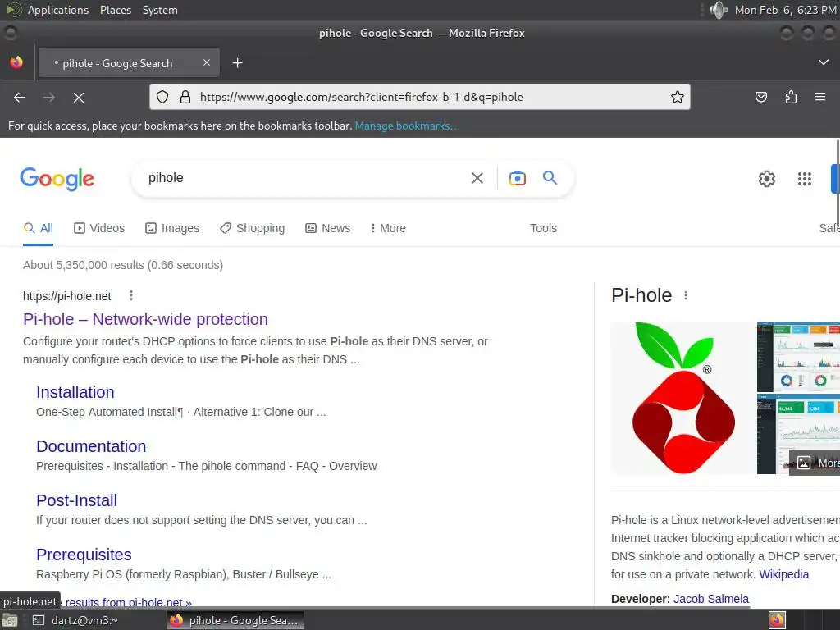Click the blue magnifier search button
The height and width of the screenshot is (630, 840).
click(550, 177)
